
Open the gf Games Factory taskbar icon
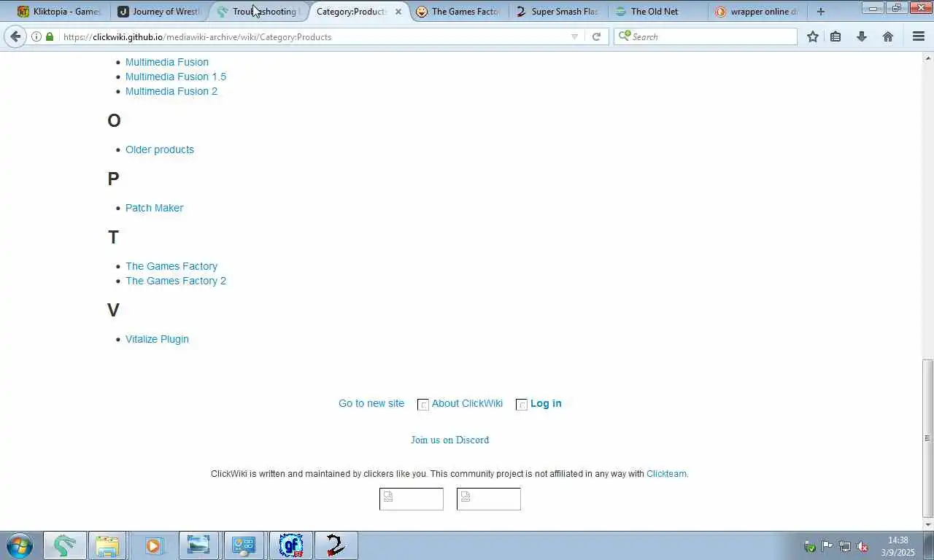point(291,545)
